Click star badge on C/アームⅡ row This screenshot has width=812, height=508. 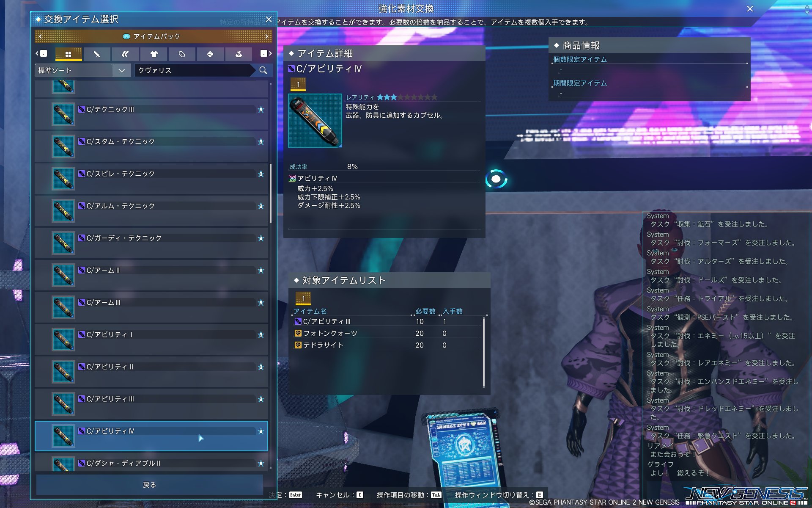click(261, 271)
